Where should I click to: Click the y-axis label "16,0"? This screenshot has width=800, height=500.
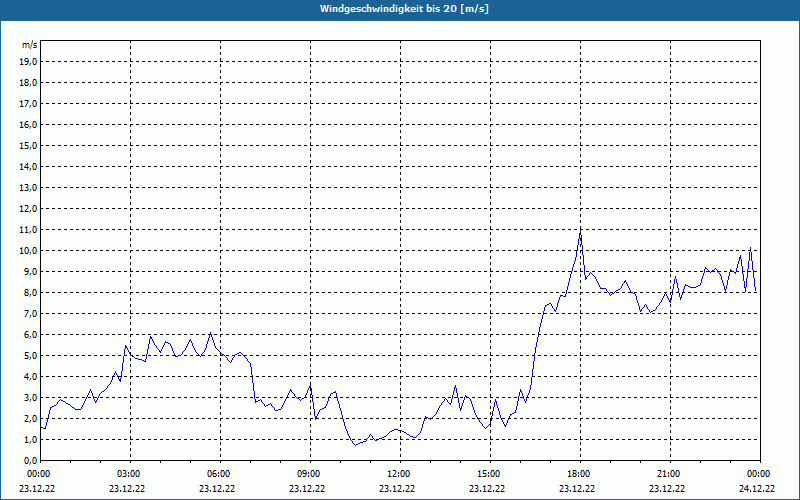tap(28, 124)
